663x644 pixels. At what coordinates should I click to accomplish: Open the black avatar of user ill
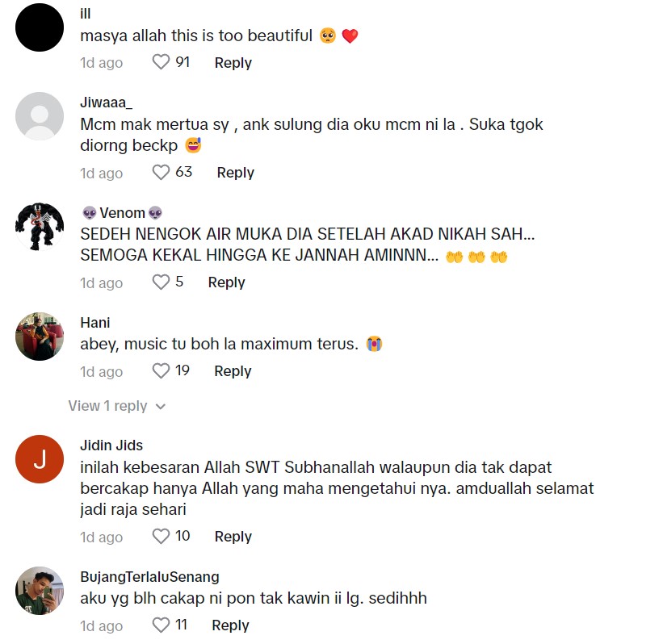coord(40,27)
